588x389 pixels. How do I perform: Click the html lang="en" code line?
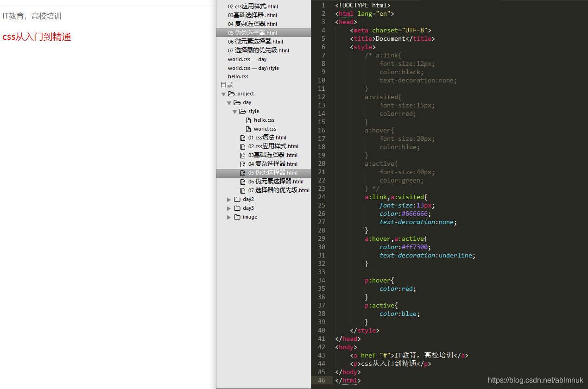(x=365, y=13)
